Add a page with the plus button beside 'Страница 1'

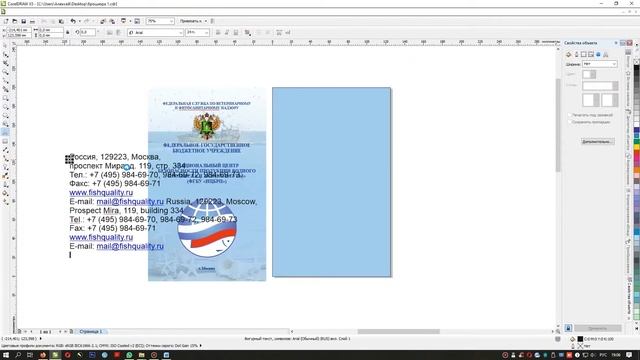coord(71,331)
